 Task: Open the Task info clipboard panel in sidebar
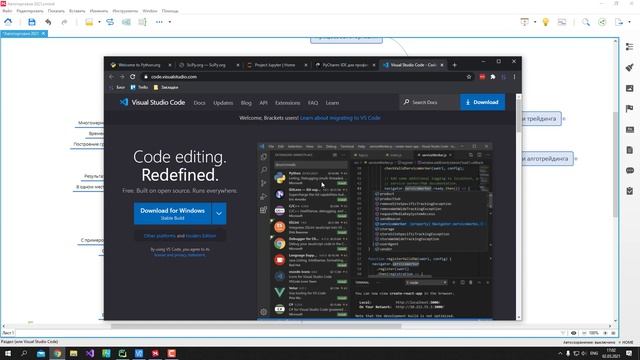[630, 191]
